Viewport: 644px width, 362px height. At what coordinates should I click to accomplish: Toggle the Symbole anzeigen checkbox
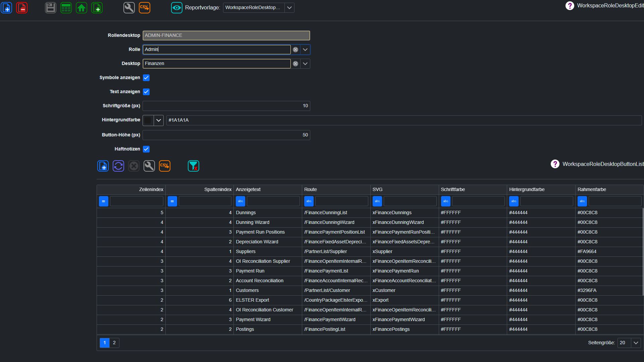point(146,78)
